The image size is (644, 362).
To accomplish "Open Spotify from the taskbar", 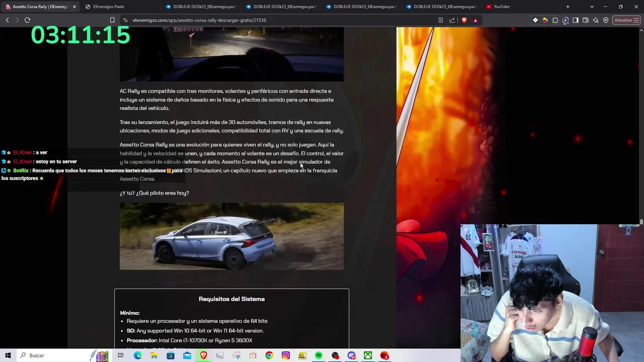I will point(318,355).
